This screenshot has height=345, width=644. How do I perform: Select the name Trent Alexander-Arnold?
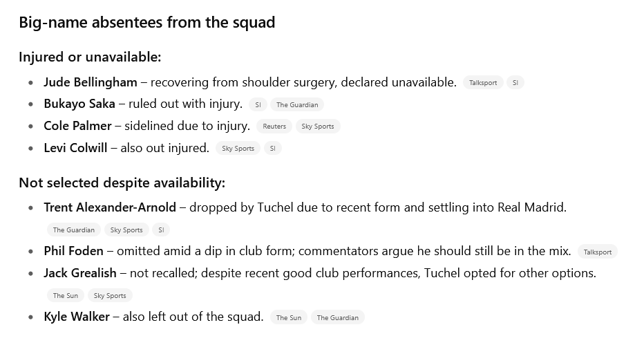coord(110,207)
